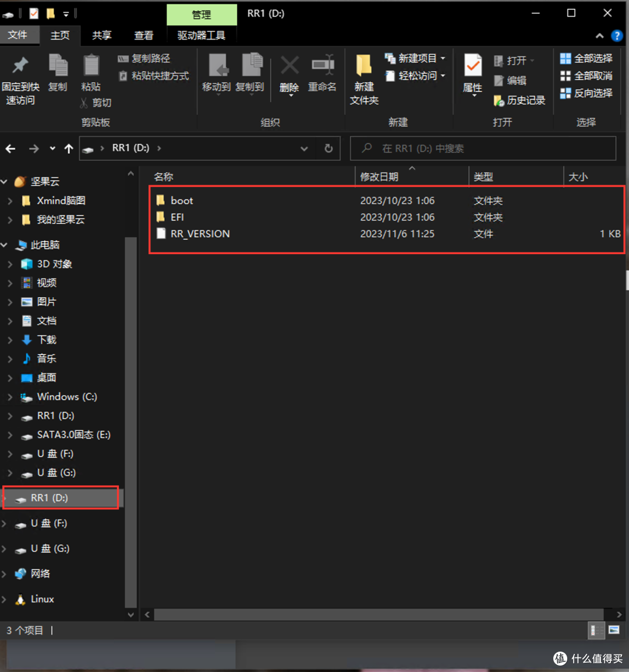Viewport: 629px width, 672px height.
Task: Click the Rename icon in the ribbon
Action: (322, 67)
